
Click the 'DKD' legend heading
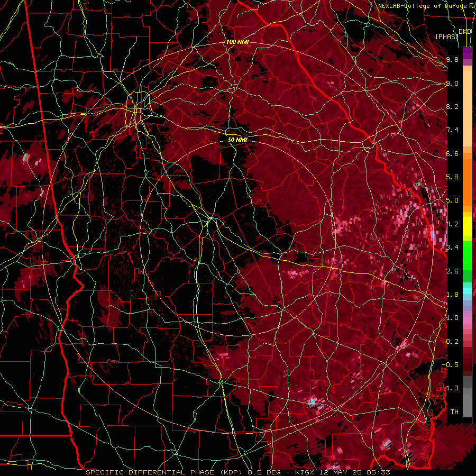465,32
